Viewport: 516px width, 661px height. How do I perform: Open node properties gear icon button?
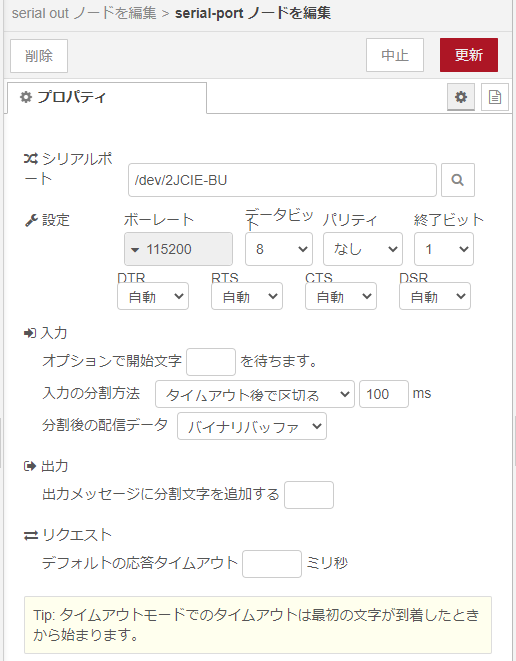pyautogui.click(x=461, y=97)
